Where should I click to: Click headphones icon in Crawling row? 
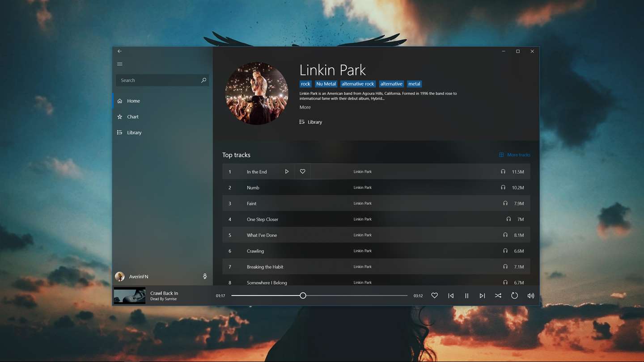click(x=505, y=251)
